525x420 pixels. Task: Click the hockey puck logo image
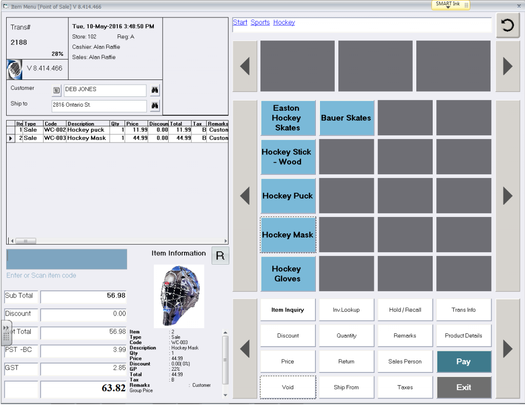(14, 69)
